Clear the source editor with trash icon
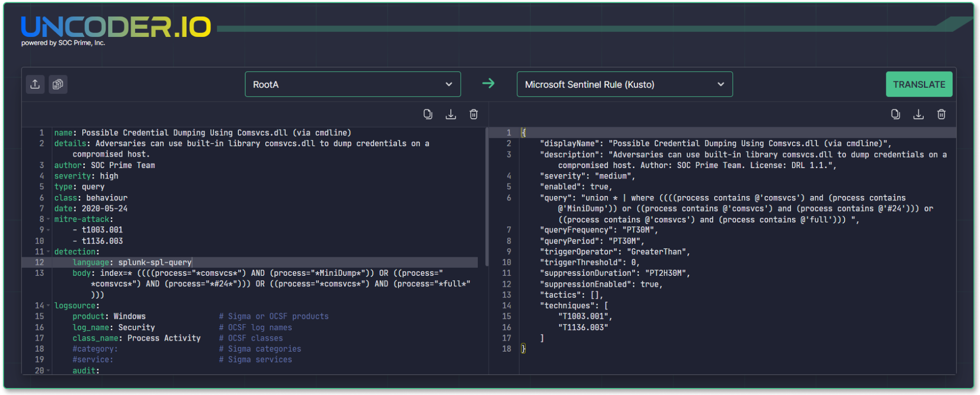Screen dimensions: 980x395 474,114
